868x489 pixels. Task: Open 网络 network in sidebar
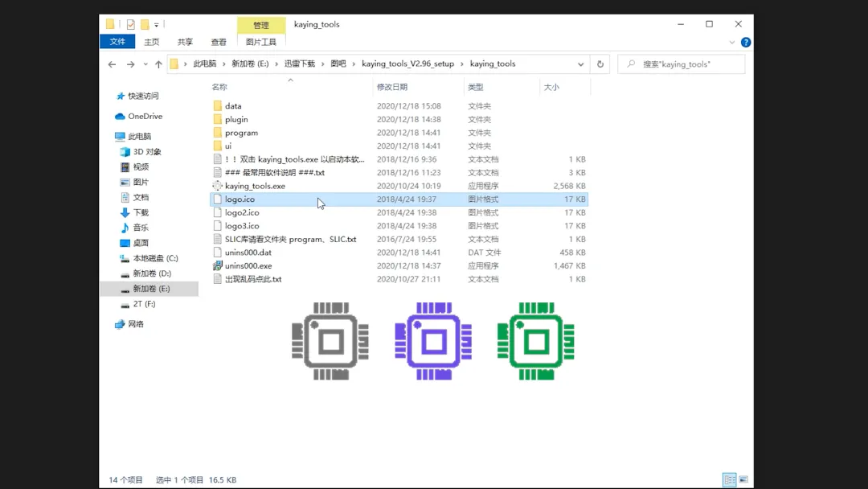[x=136, y=324]
